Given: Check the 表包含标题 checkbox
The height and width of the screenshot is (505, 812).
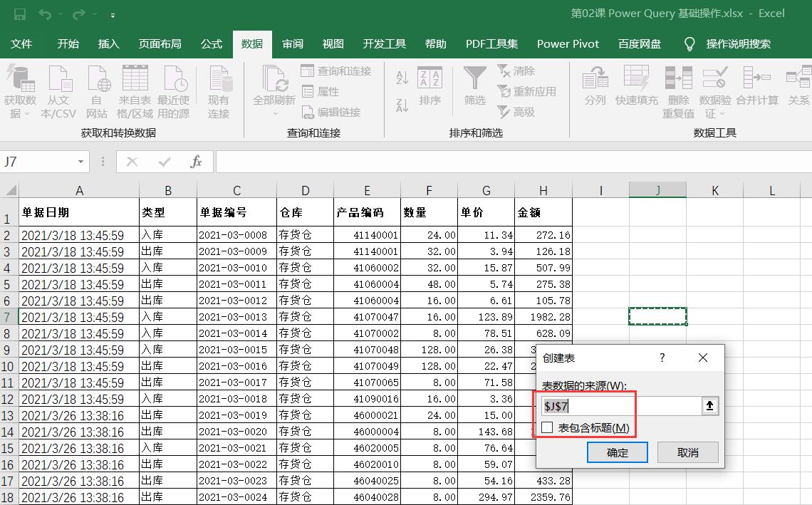Looking at the screenshot, I should point(547,428).
